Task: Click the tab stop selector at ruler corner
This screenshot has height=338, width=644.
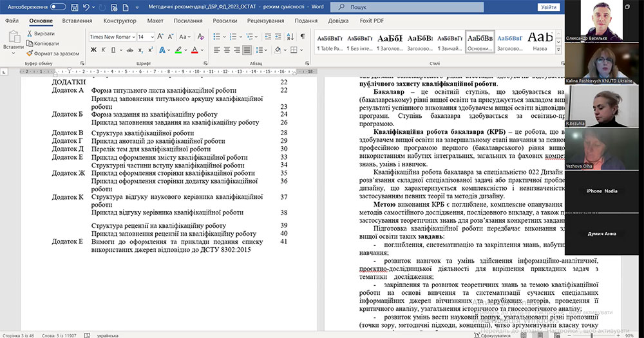Action: pyautogui.click(x=4, y=71)
